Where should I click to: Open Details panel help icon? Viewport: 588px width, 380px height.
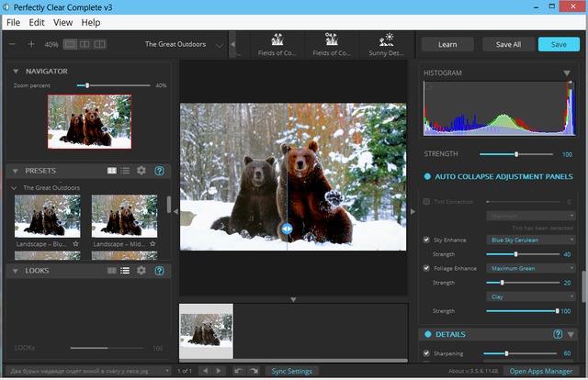pos(558,334)
